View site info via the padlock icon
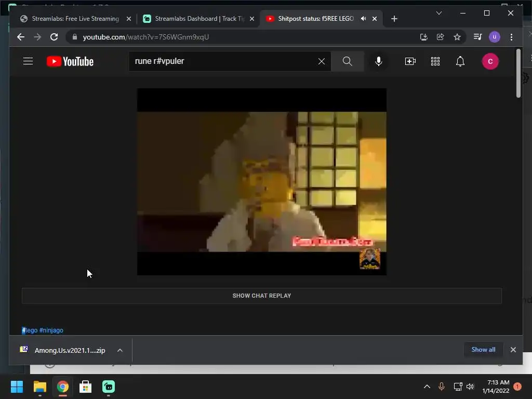 [x=75, y=37]
